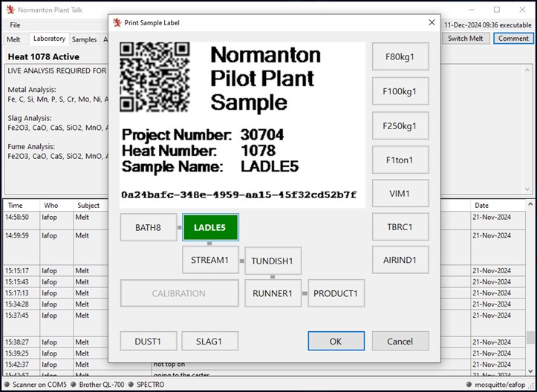
Task: Select the log row at 15:38:27
Action: coord(264,342)
